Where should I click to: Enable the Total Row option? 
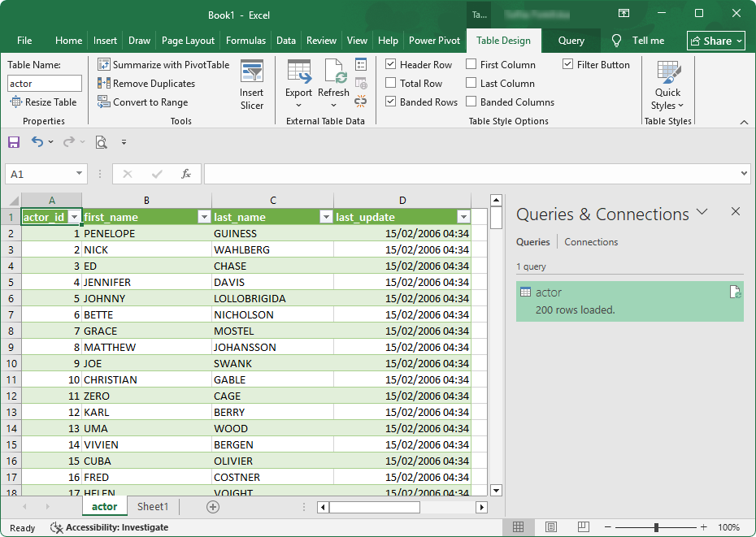point(392,83)
